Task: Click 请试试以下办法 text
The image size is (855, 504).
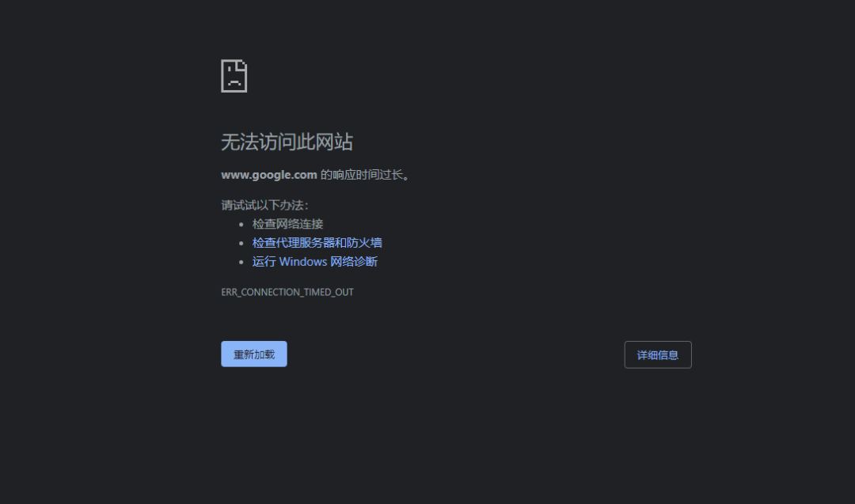Action: 264,205
